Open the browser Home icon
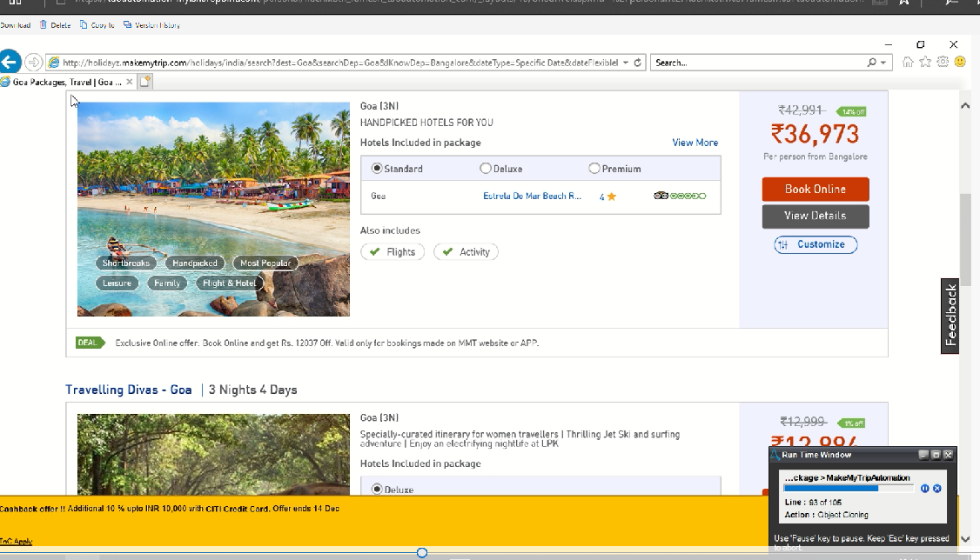The image size is (980, 560). click(x=909, y=62)
